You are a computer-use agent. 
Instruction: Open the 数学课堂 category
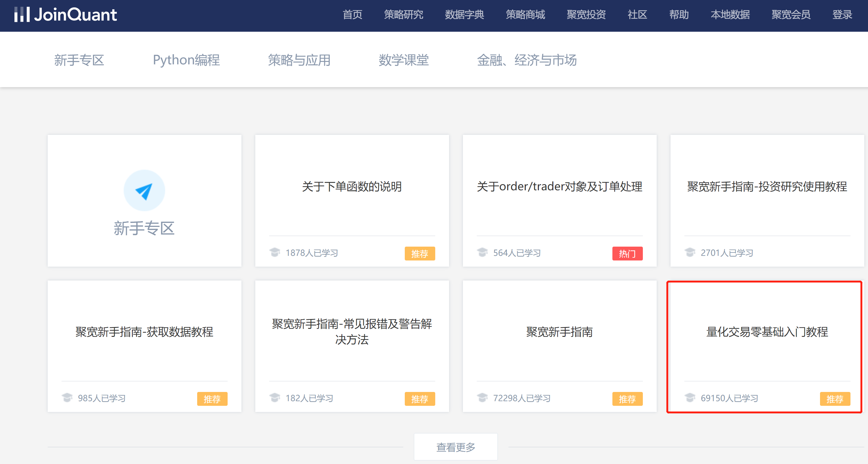[x=404, y=60]
